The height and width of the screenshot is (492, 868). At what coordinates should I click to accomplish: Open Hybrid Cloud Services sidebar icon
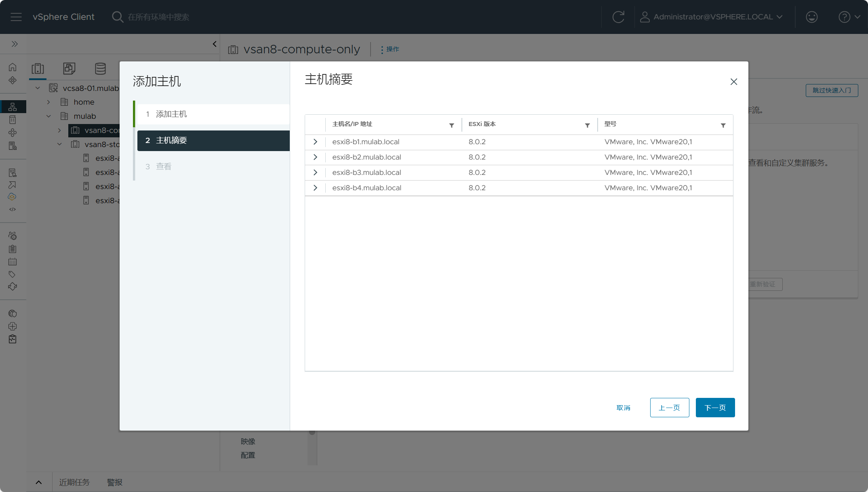[x=13, y=197]
